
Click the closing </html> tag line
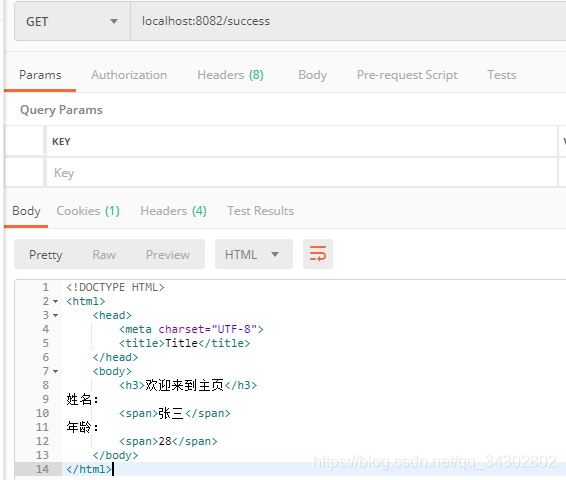[89, 469]
